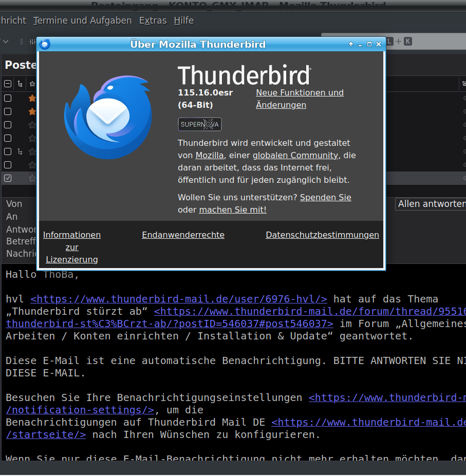This screenshot has height=476, width=466.
Task: Minimize the Über Mozilla Thunderbird dialog
Action: 360,45
